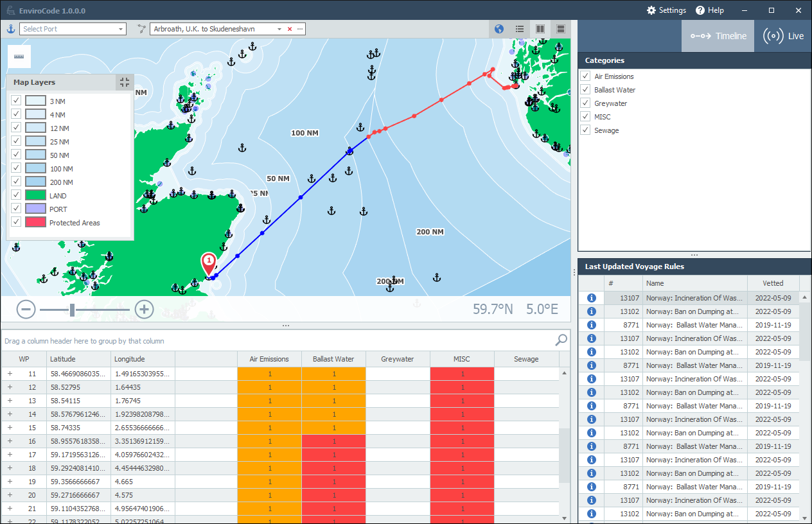Image resolution: width=812 pixels, height=524 pixels.
Task: Click the ruler measurement tool on map
Action: click(x=19, y=57)
